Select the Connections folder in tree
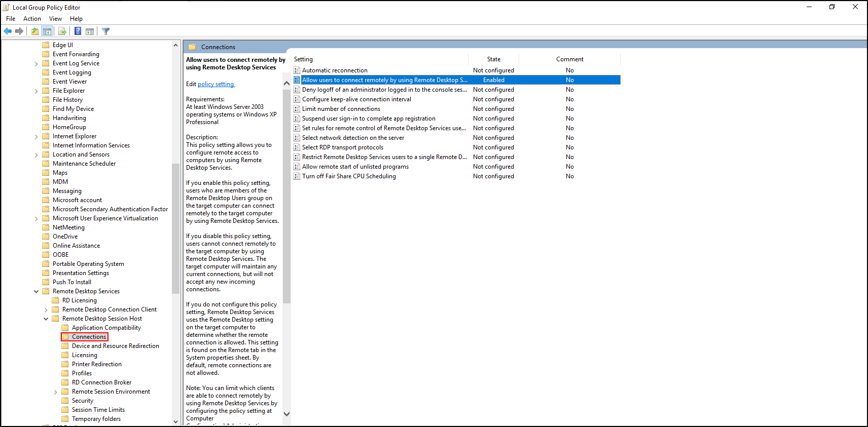This screenshot has height=427, width=868. click(x=89, y=337)
